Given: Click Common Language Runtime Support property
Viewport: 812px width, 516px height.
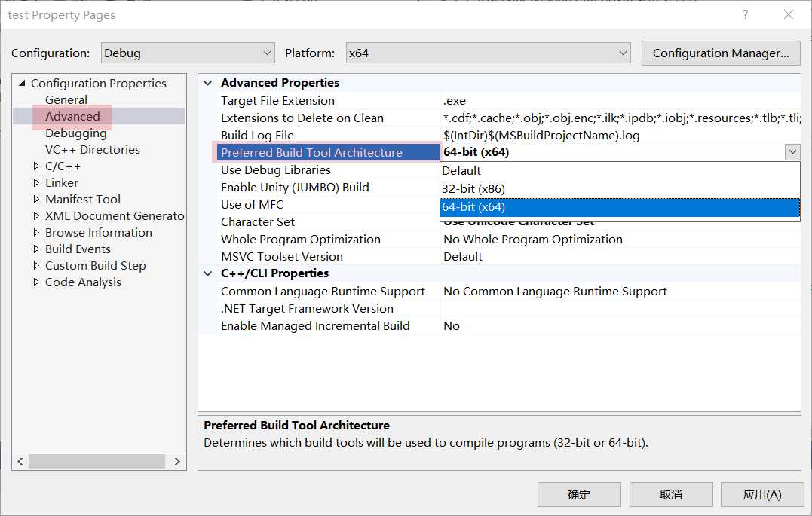Looking at the screenshot, I should (x=323, y=292).
